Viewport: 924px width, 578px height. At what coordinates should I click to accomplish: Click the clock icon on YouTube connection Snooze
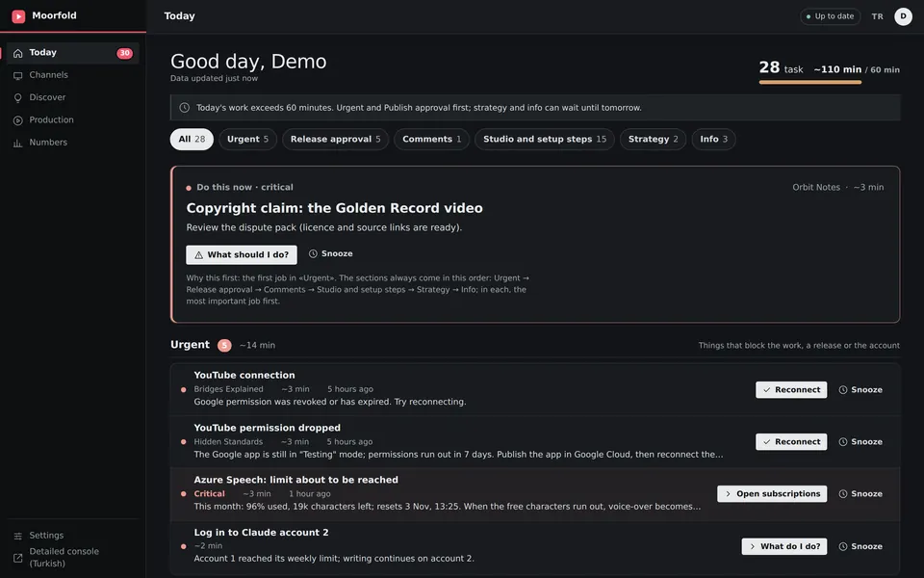pos(843,390)
